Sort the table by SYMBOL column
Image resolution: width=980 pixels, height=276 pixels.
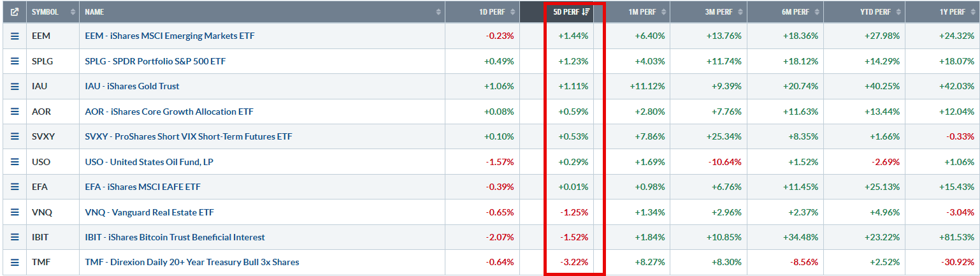(53, 12)
